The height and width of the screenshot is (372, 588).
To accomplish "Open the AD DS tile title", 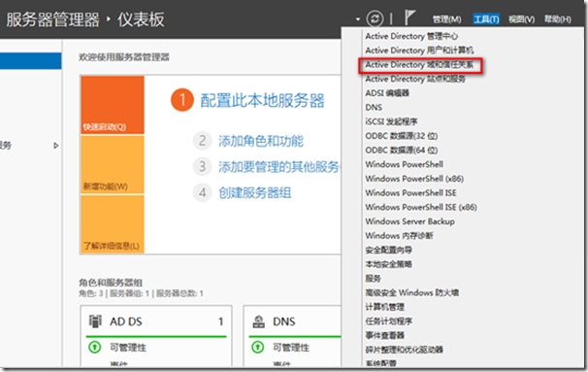I will pyautogui.click(x=125, y=321).
